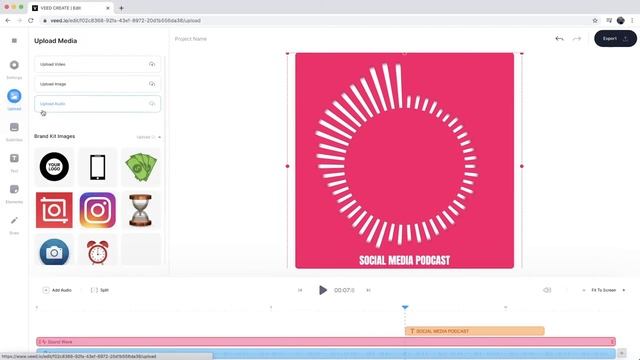Select the blue audio track

click(x=326, y=353)
